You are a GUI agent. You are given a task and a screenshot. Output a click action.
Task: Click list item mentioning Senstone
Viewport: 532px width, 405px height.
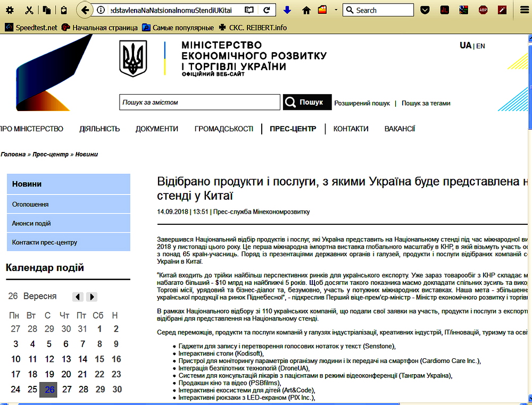point(287,347)
